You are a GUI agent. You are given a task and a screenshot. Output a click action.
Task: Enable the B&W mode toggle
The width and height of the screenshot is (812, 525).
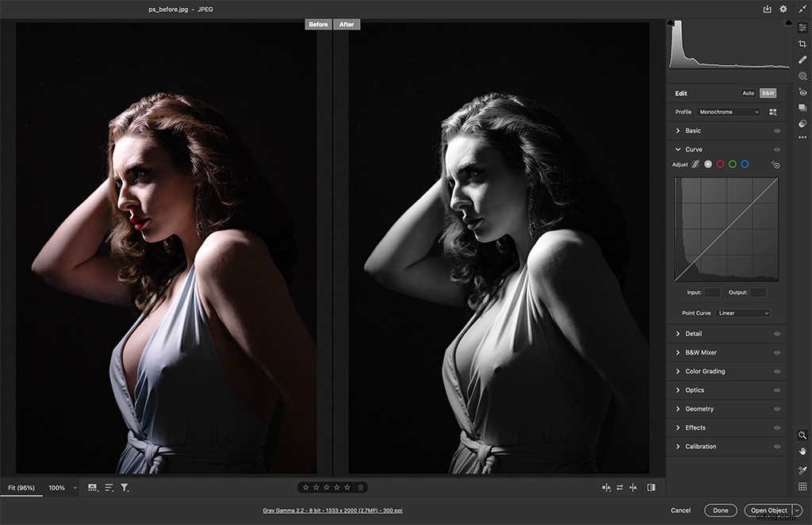pyautogui.click(x=767, y=93)
